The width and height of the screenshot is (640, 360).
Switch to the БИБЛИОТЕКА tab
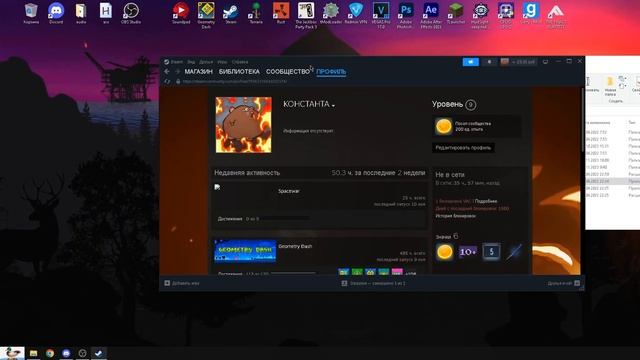239,71
